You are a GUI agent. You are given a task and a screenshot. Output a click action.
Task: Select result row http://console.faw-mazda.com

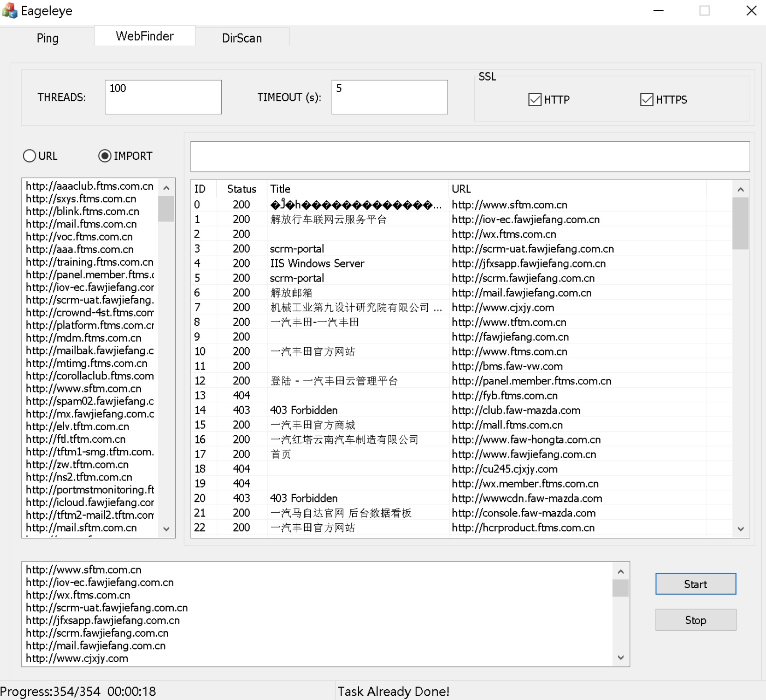(461, 513)
